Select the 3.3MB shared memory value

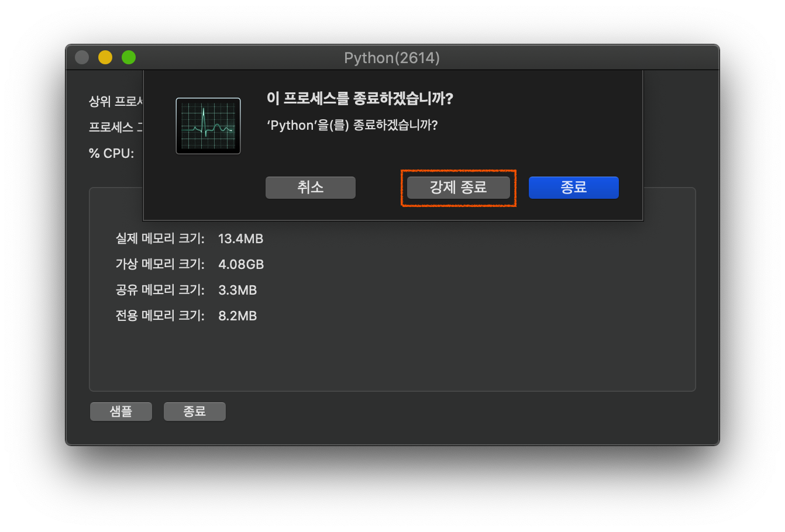click(237, 290)
